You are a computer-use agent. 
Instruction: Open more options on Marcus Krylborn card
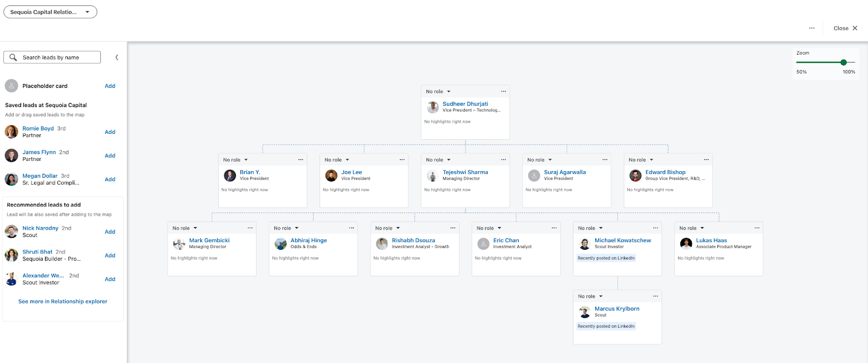655,296
